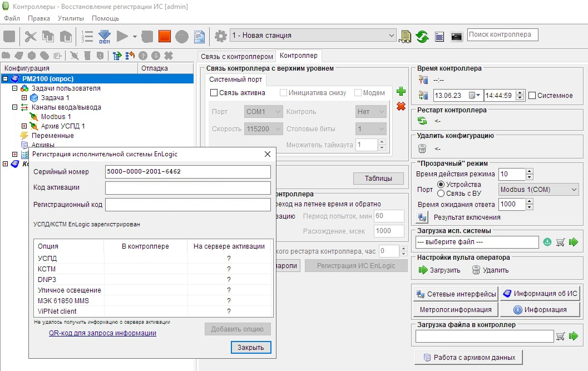Click the green restart controller icon
This screenshot has width=588, height=371.
point(422,121)
